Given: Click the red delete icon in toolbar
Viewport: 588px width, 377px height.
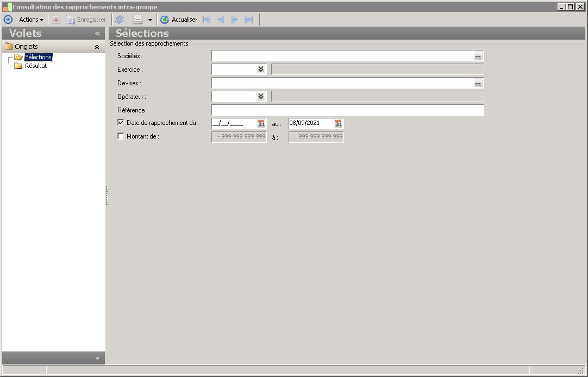Looking at the screenshot, I should (56, 20).
